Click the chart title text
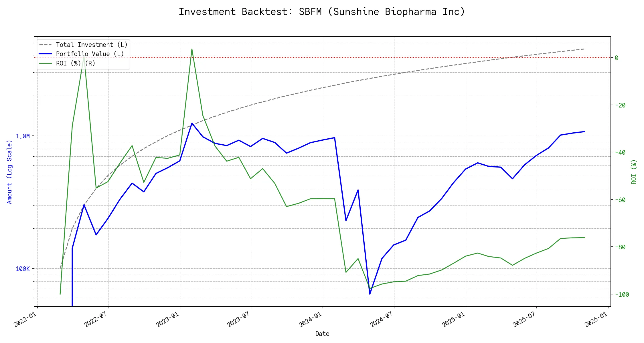This screenshot has height=343, width=644. 322,12
